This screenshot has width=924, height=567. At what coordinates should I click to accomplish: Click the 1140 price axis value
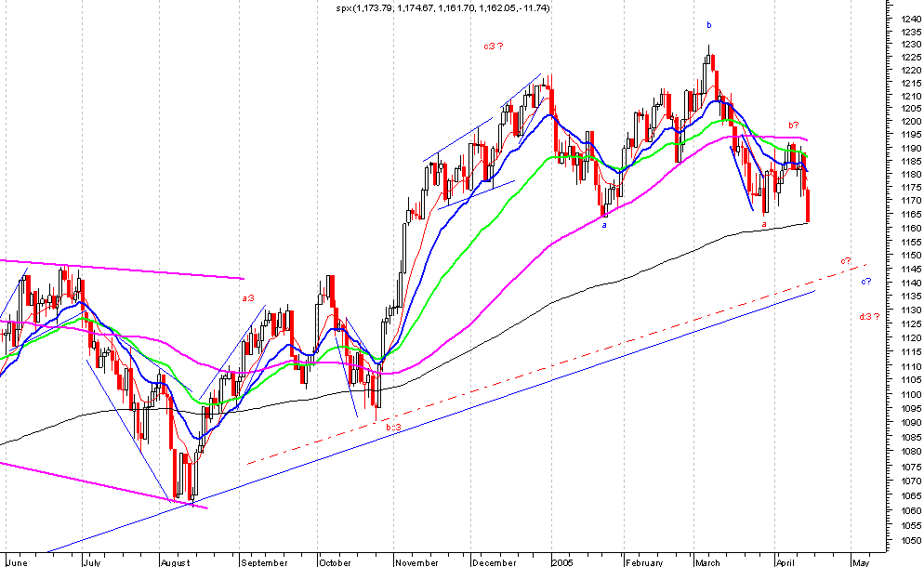click(911, 283)
